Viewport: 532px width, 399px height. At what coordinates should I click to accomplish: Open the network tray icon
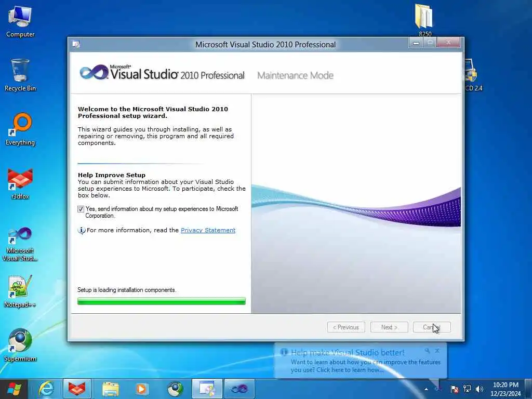[467, 389]
